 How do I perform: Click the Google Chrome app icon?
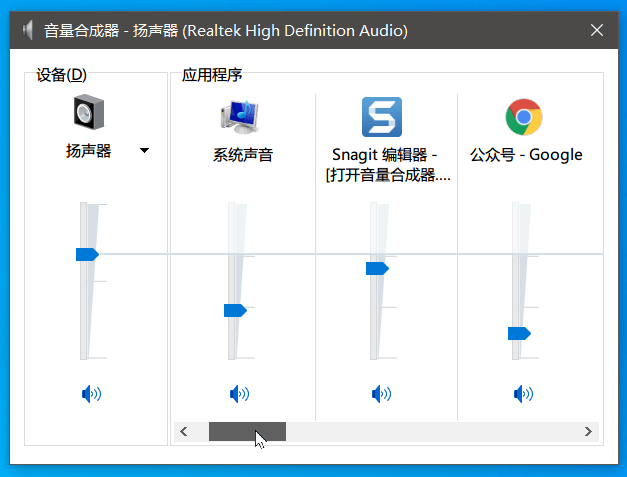pyautogui.click(x=523, y=117)
